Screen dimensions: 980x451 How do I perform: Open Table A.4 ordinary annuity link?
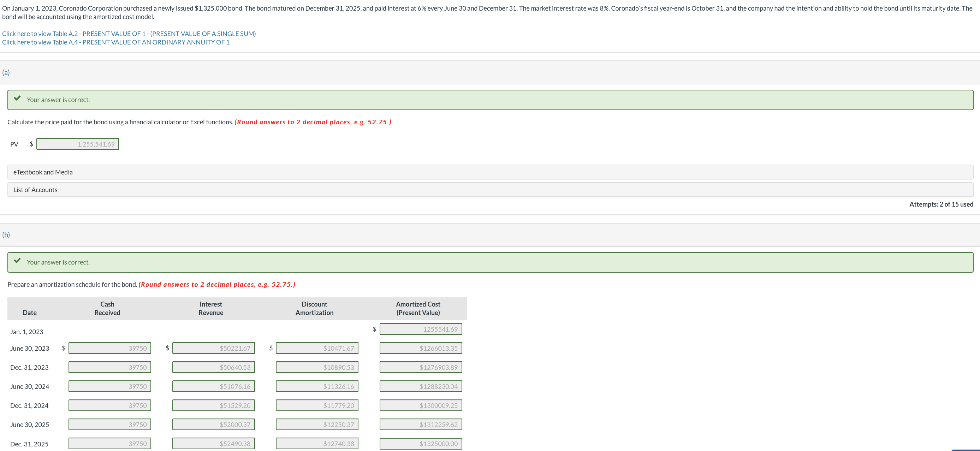click(115, 42)
